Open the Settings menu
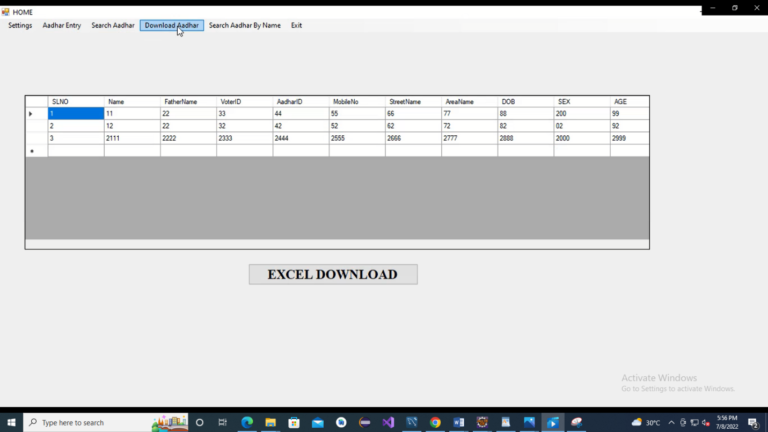 click(20, 25)
